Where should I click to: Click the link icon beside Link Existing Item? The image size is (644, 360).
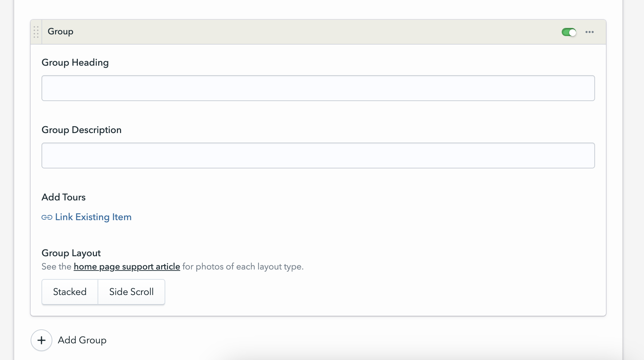[x=47, y=217]
